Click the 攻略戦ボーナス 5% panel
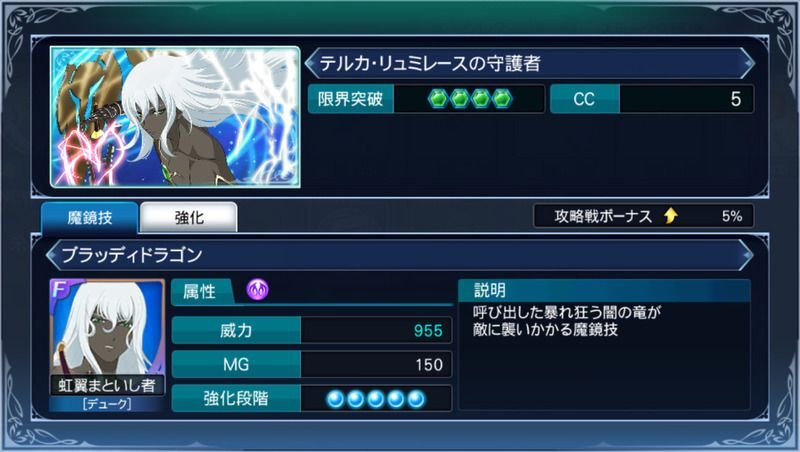Image resolution: width=800 pixels, height=452 pixels. click(643, 216)
